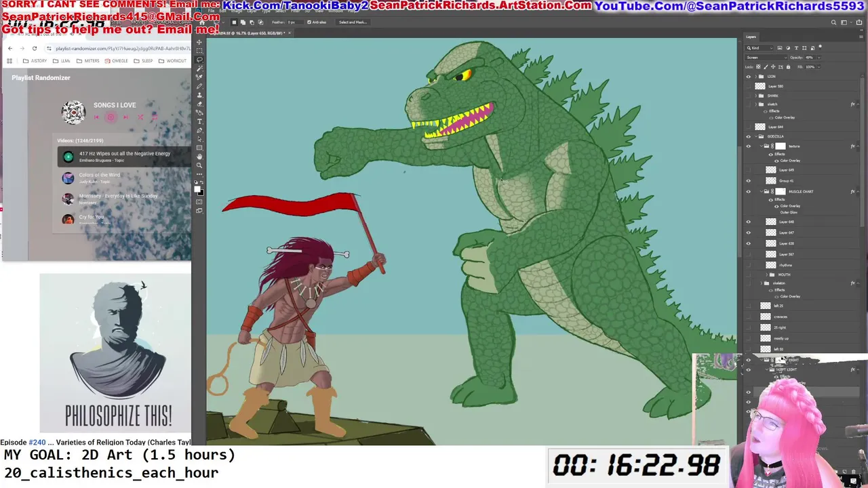Viewport: 868px width, 488px height.
Task: Filter layers by pixel layers icon
Action: click(780, 48)
